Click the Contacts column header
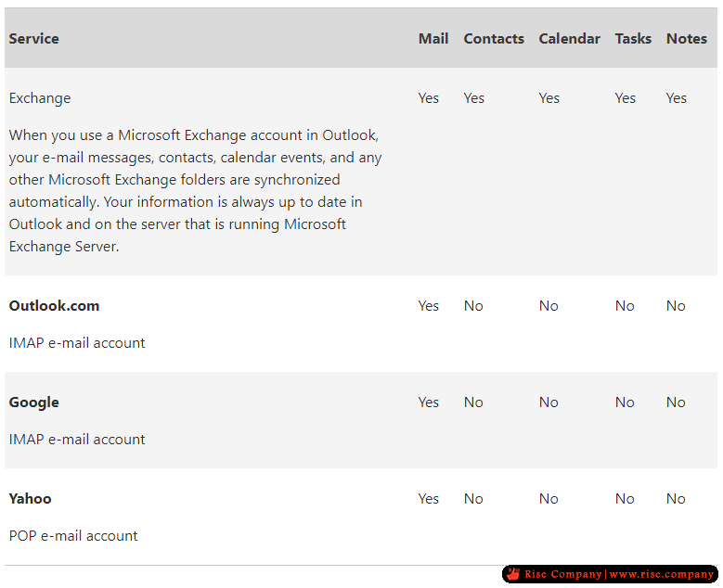This screenshot has width=723, height=588. [x=494, y=39]
